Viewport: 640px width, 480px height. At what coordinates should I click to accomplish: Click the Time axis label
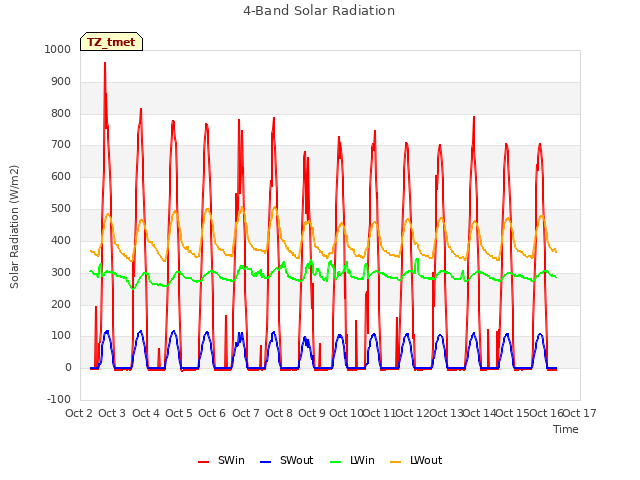566,429
